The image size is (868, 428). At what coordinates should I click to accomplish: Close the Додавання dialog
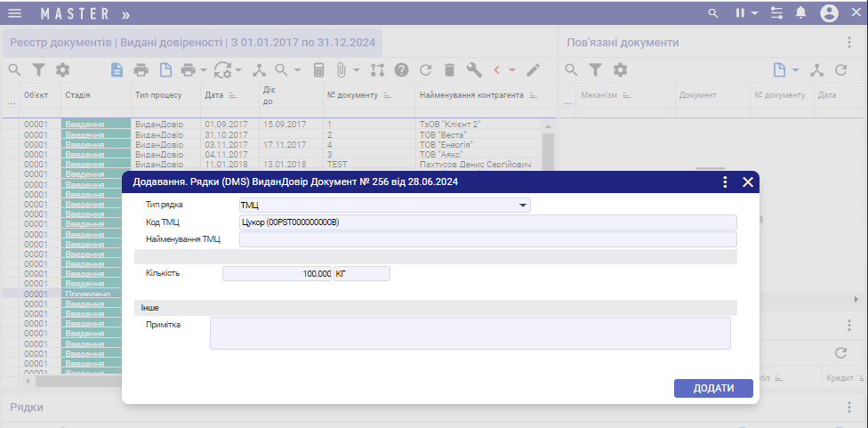tap(747, 182)
